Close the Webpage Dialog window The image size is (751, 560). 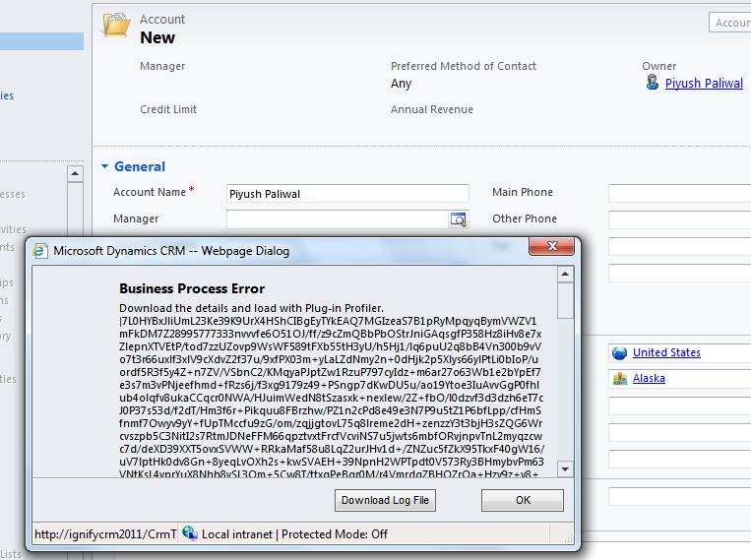[552, 246]
